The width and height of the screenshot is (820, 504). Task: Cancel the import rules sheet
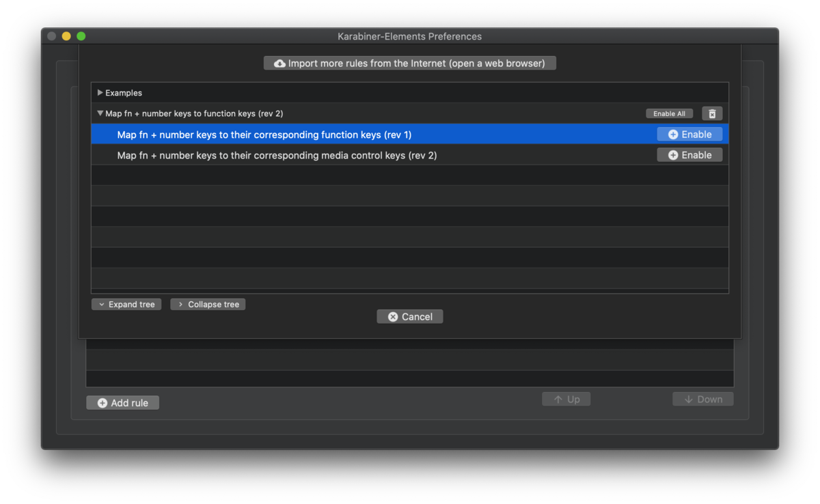410,317
